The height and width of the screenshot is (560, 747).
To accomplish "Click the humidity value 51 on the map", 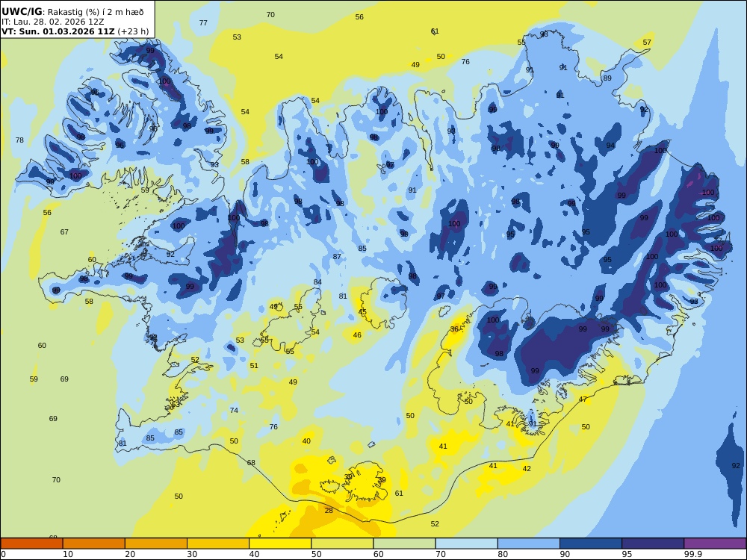I will [254, 366].
